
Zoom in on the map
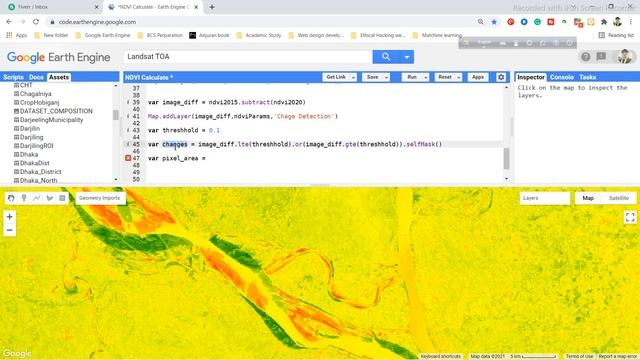pyautogui.click(x=9, y=217)
